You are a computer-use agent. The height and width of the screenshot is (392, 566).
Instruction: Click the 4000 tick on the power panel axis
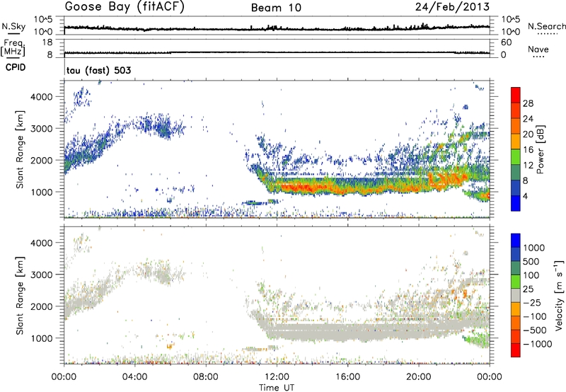click(42, 97)
